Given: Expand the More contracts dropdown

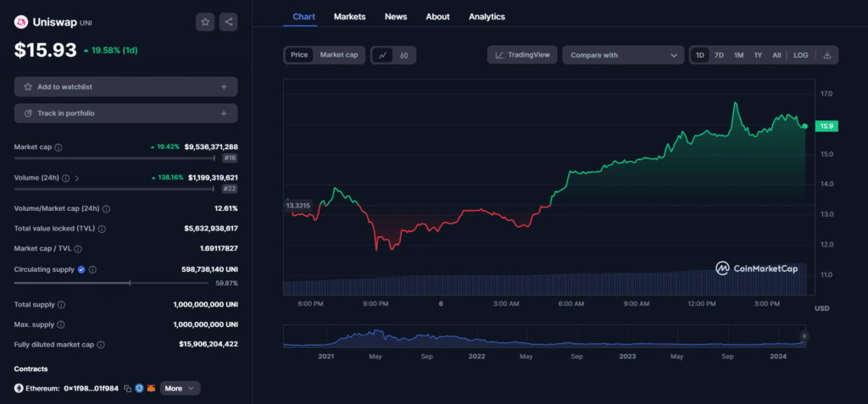Looking at the screenshot, I should pyautogui.click(x=180, y=389).
